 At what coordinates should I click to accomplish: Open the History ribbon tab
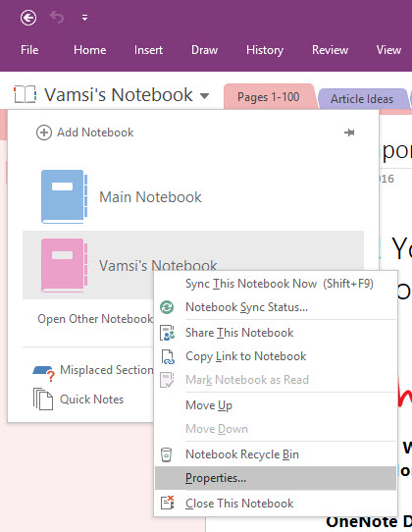(x=265, y=50)
